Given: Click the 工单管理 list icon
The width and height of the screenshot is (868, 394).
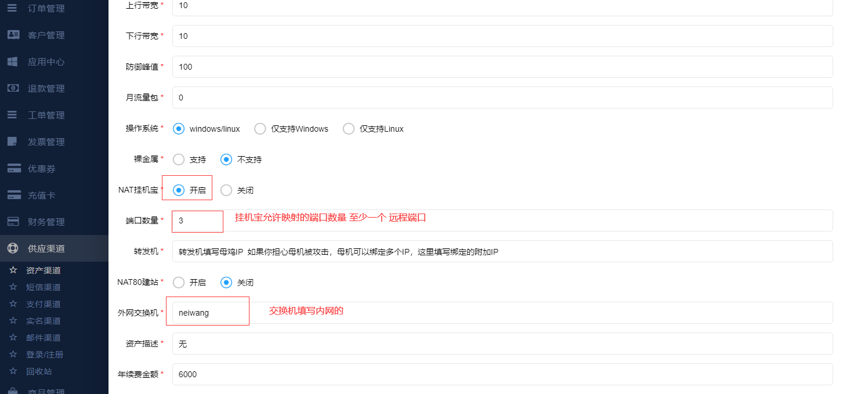Looking at the screenshot, I should coord(12,115).
